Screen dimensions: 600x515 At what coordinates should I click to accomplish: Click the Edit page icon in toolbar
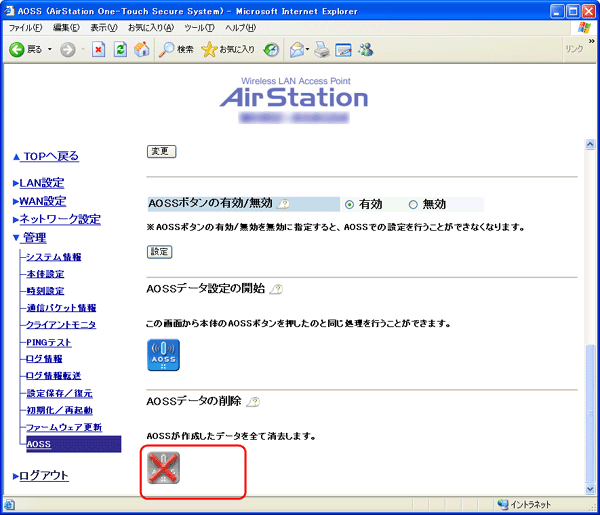coord(343,49)
